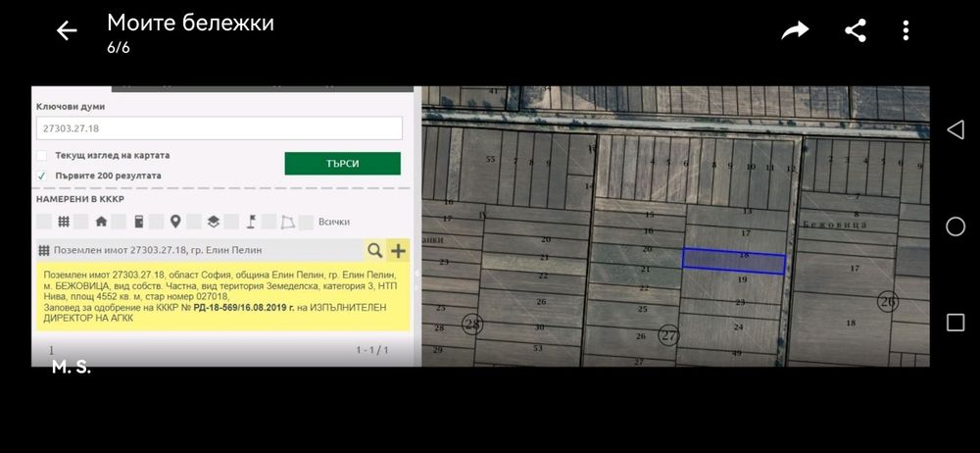The width and height of the screenshot is (980, 453).
Task: Click order number РД-18-569/16.08.2019 г.
Action: pos(244,307)
